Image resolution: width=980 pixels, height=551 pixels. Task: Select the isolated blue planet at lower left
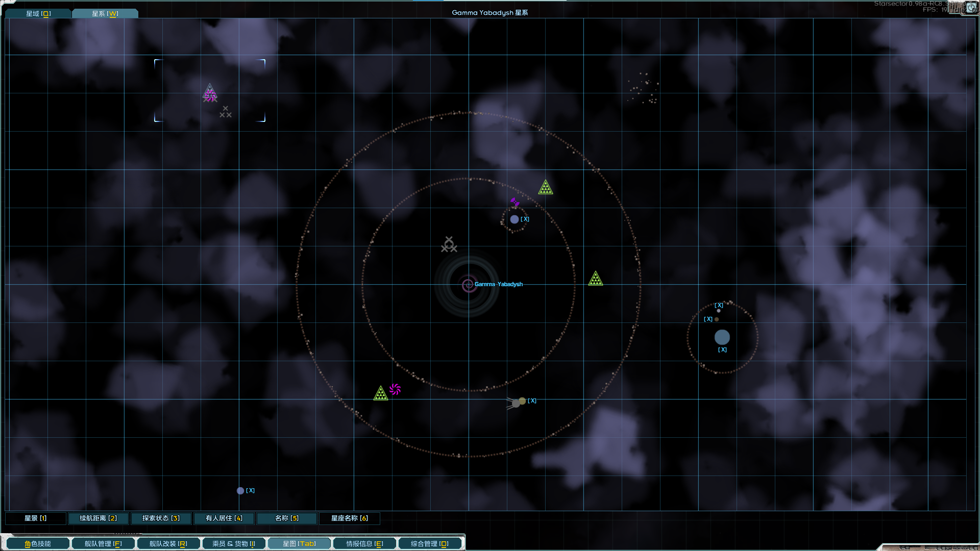point(240,491)
